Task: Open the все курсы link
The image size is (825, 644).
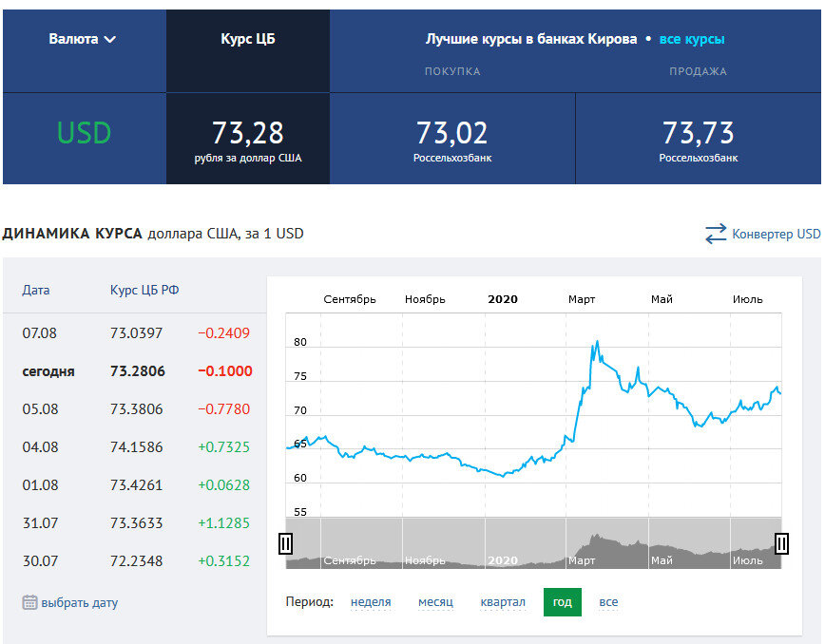Action: coord(692,39)
